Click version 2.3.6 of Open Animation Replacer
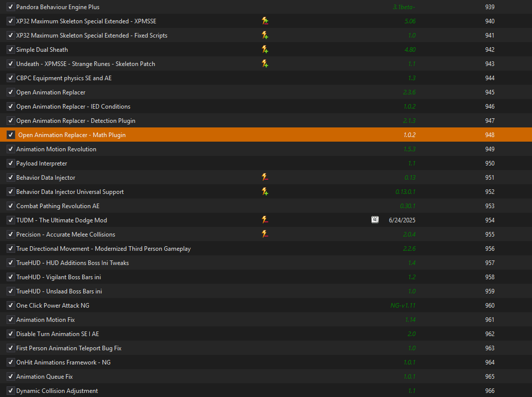This screenshot has width=532, height=397. [x=409, y=92]
